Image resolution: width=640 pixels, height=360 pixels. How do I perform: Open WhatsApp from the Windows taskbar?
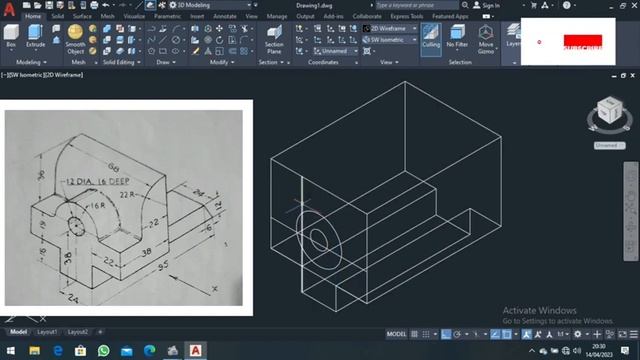coord(104,351)
